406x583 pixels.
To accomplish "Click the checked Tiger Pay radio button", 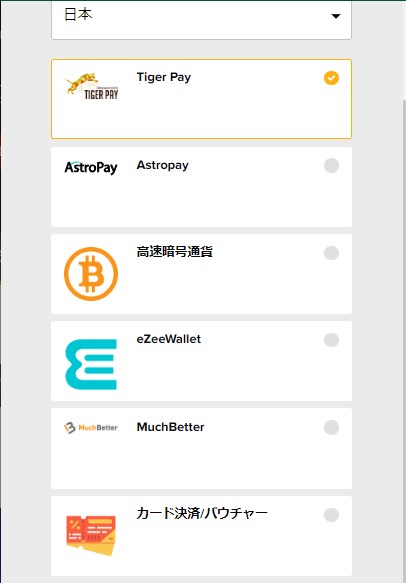I will point(331,78).
